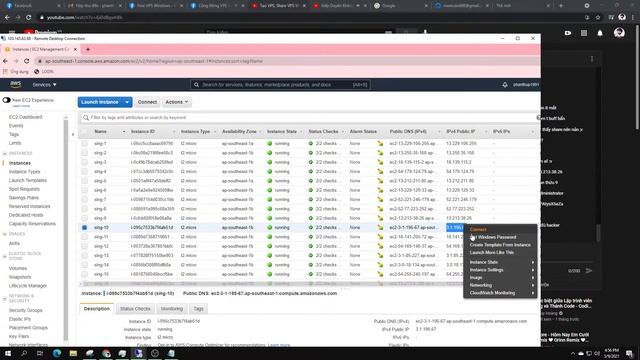The image size is (640, 360).
Task: Open Volumes in sidebar
Action: [18, 269]
